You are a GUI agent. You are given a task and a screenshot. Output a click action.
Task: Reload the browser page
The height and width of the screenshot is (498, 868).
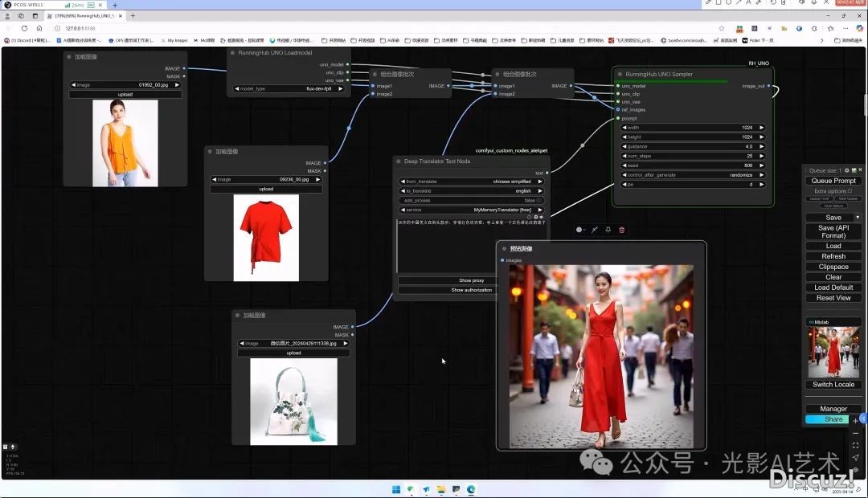coord(24,28)
